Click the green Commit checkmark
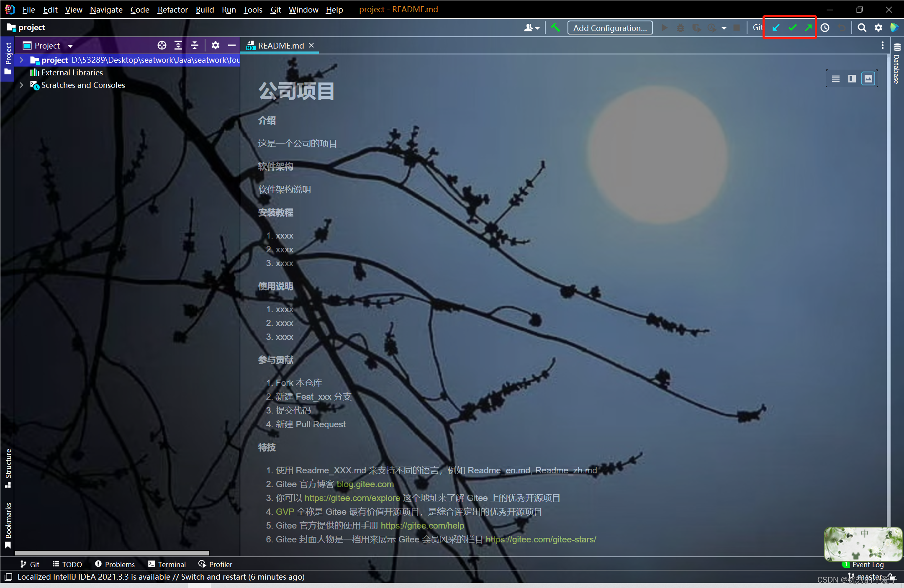This screenshot has height=588, width=904. coord(792,28)
